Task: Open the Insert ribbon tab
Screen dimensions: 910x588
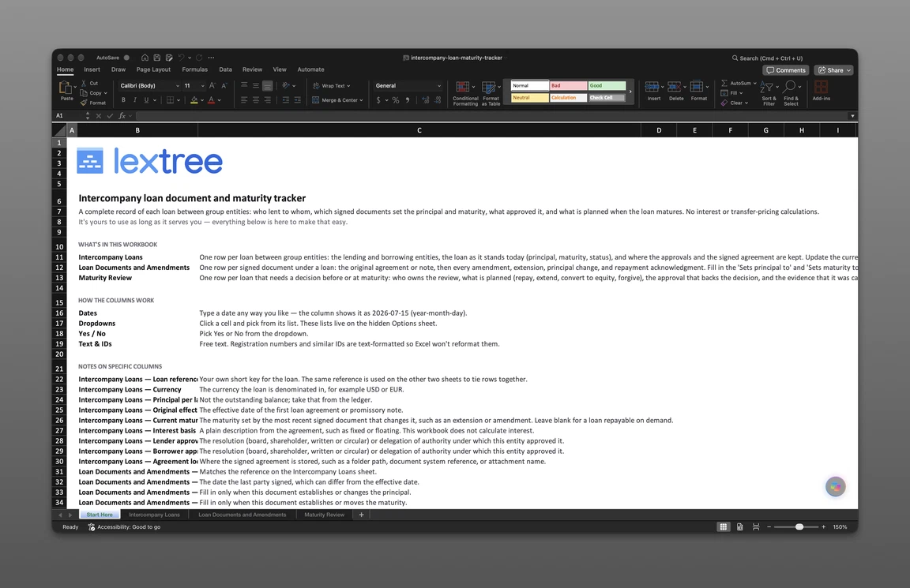Action: click(92, 69)
